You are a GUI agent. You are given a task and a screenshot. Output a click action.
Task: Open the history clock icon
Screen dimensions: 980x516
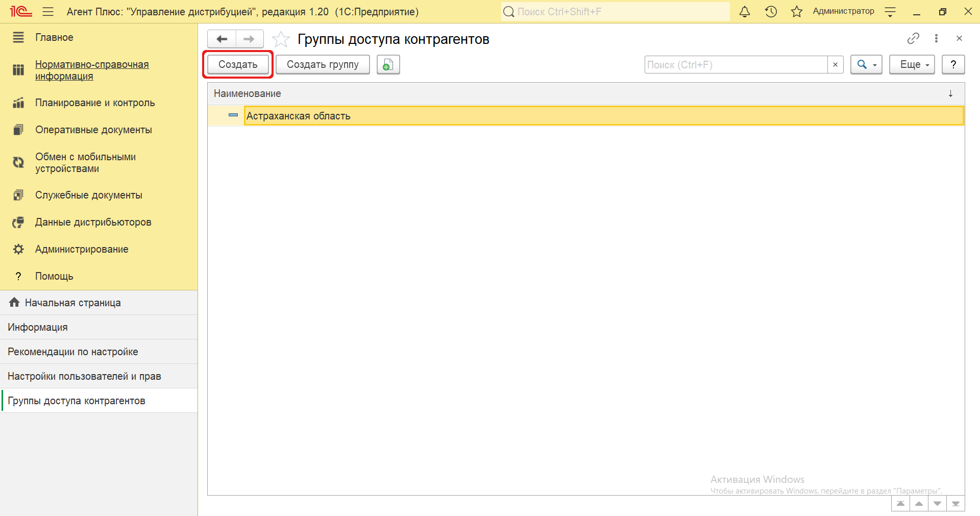771,12
